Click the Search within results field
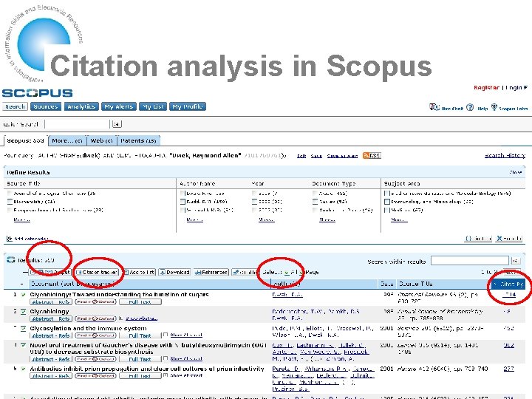532x399 pixels. point(470,261)
